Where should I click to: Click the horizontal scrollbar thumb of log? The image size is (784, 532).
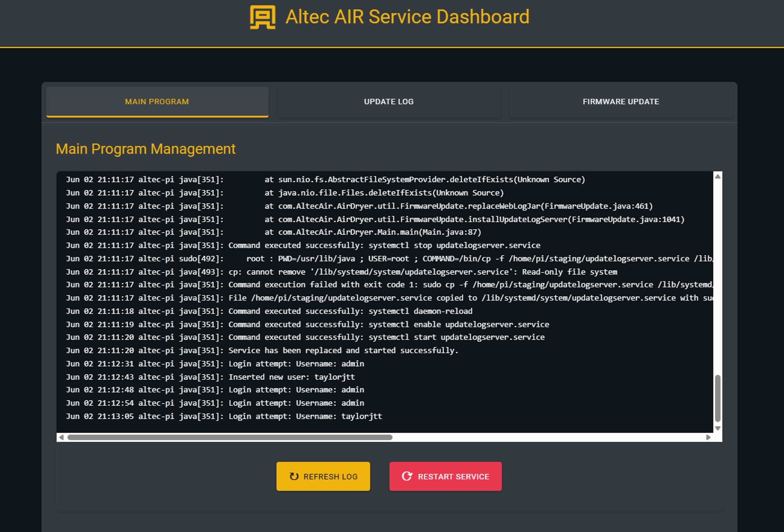230,437
